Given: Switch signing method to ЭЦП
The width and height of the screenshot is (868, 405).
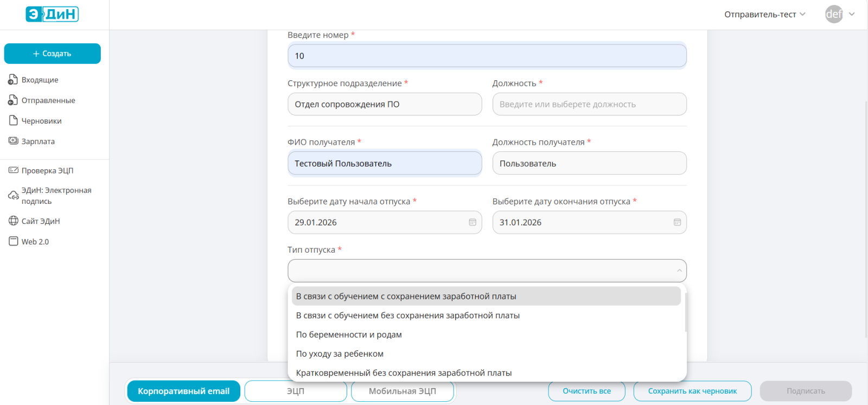Looking at the screenshot, I should point(296,391).
